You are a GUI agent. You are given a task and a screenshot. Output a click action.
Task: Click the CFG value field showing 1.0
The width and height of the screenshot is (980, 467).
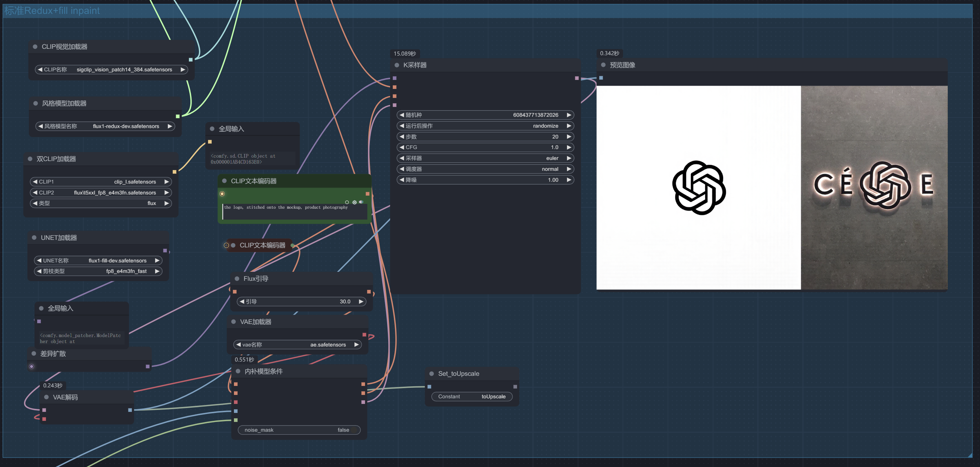click(x=485, y=147)
